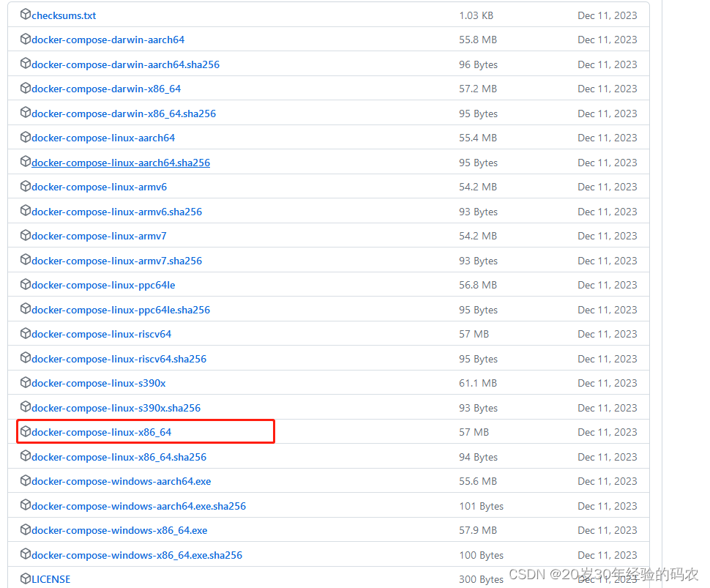Screen dimensions: 710x588
Task: Click package icon next to docker-compose-linux-s390x.sha256
Action: 26,407
